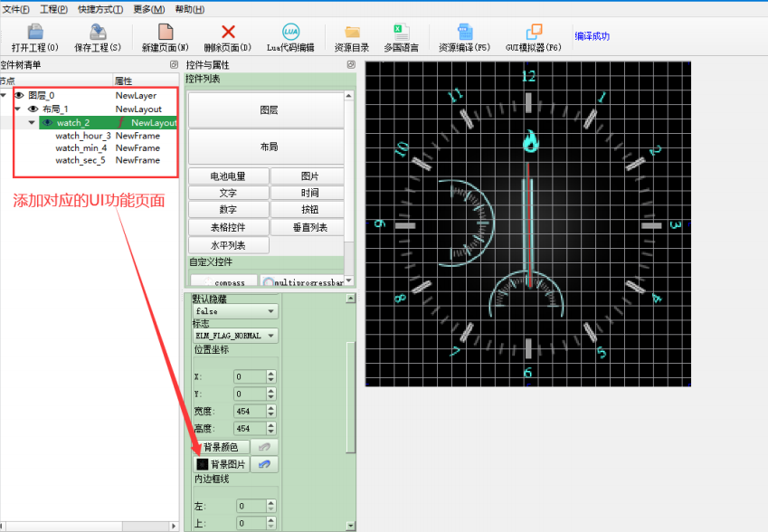Image resolution: width=768 pixels, height=532 pixels.
Task: Open project with the 打开工程 icon
Action: coord(35,38)
